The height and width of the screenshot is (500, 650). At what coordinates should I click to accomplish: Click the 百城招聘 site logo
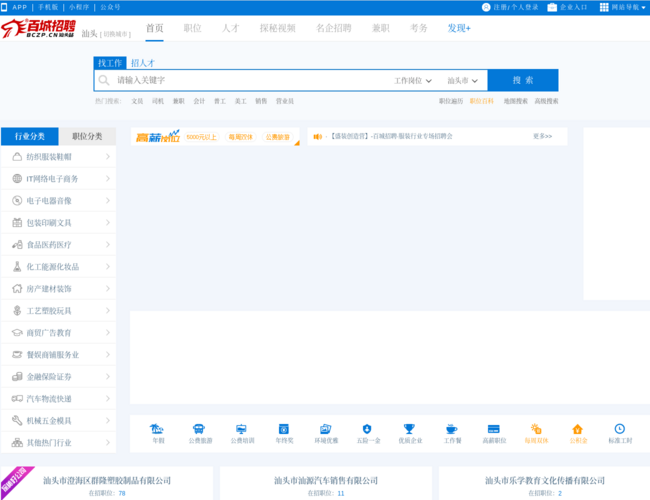(38, 28)
